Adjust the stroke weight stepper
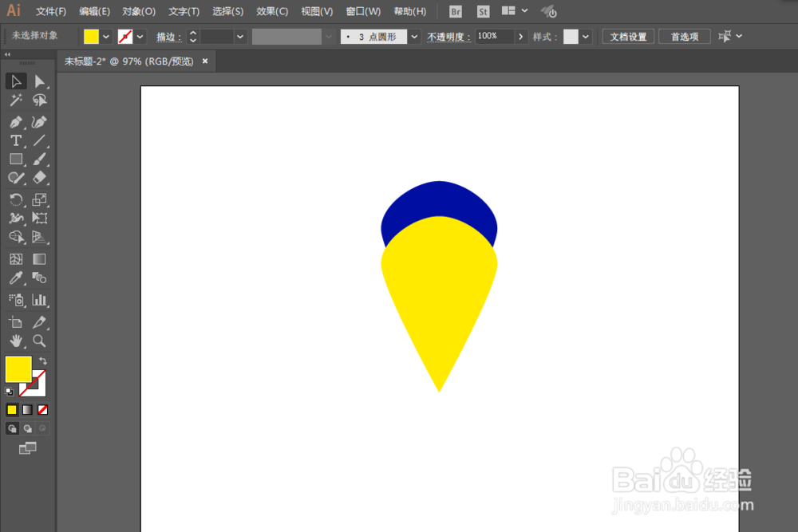This screenshot has width=798, height=532. (193, 37)
